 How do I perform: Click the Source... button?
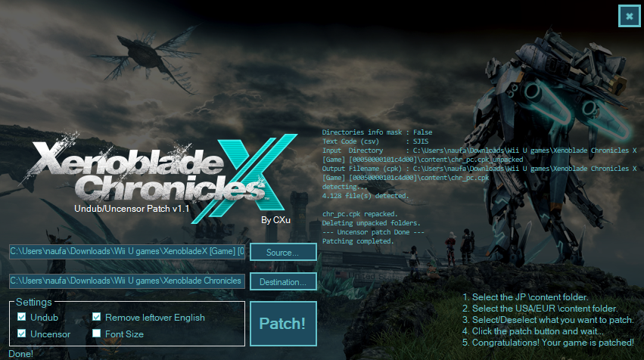pos(283,252)
